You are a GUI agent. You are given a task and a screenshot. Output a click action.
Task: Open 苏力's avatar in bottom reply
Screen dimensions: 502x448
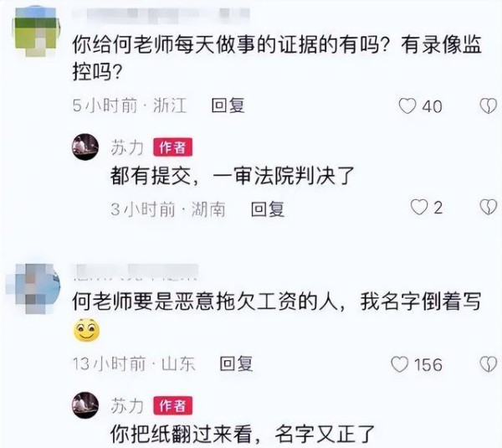coord(85,405)
